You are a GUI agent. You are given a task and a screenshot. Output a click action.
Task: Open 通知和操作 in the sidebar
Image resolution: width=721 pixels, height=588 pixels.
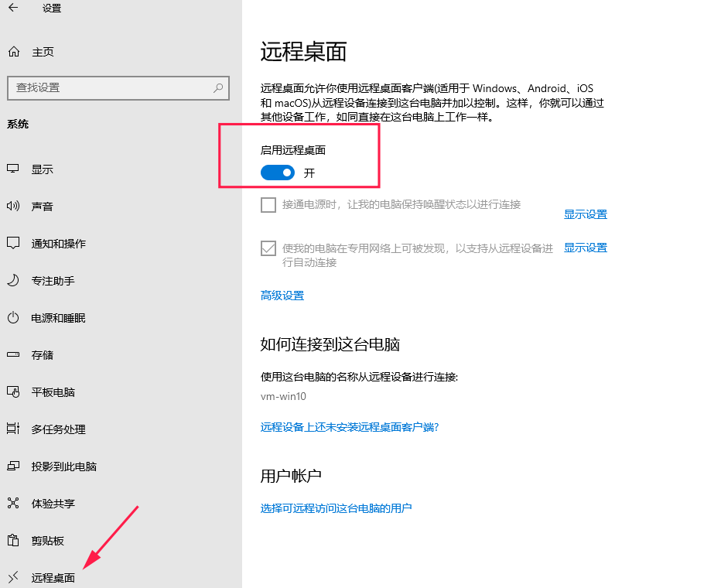tap(59, 244)
